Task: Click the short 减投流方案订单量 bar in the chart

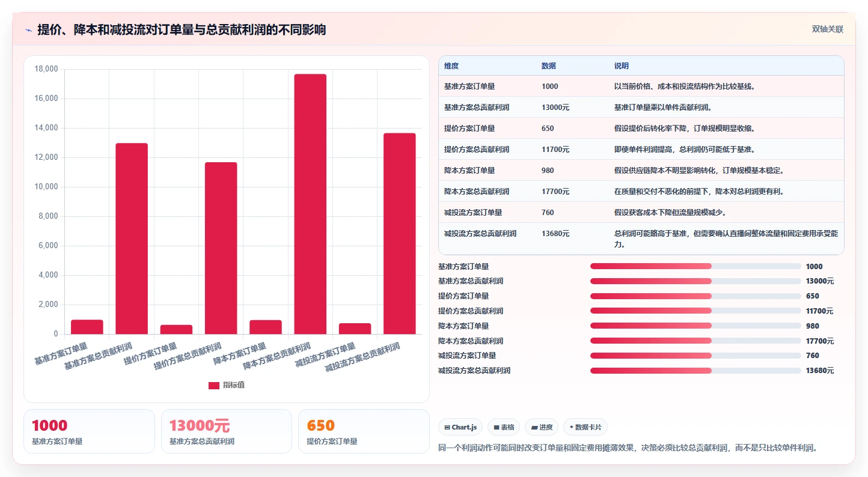Action: pyautogui.click(x=355, y=329)
